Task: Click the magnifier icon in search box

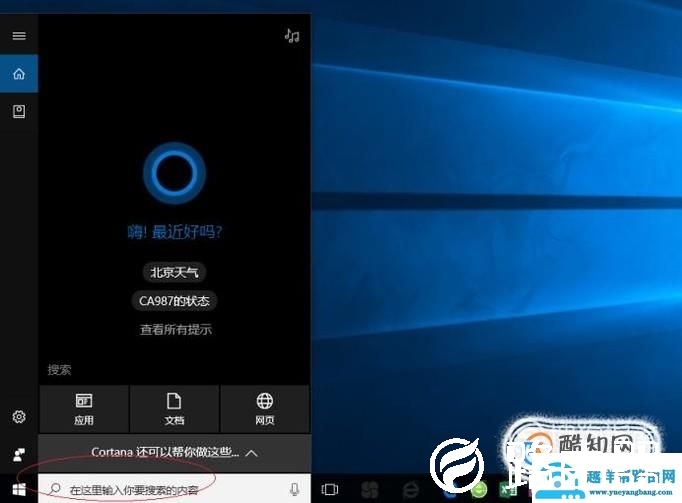Action: [x=55, y=490]
